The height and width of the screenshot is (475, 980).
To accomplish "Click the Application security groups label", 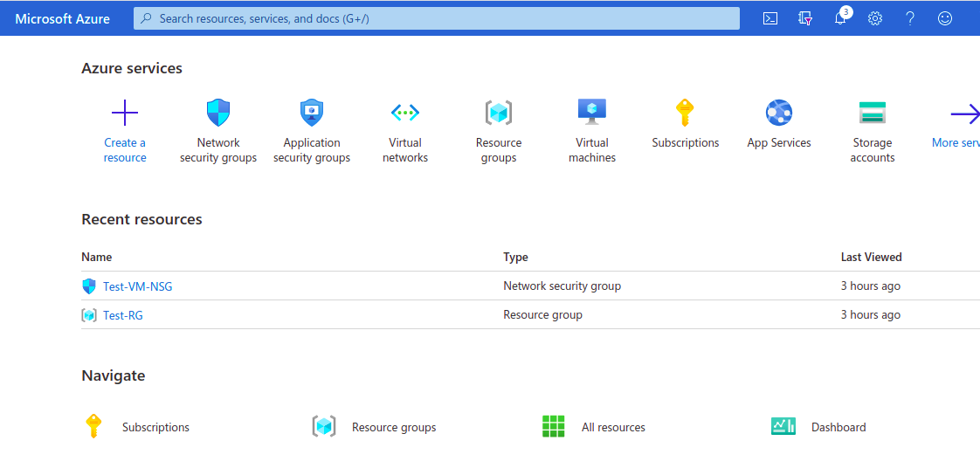I will click(x=312, y=150).
